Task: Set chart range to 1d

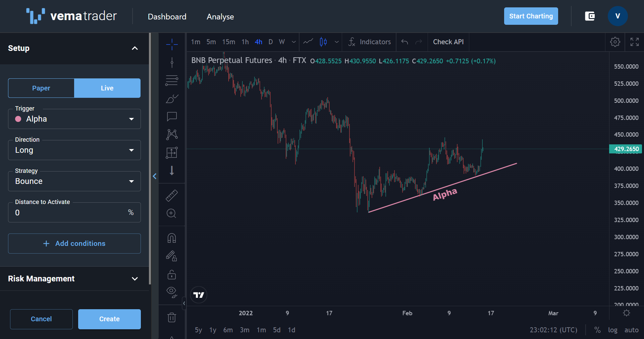Action: pos(291,330)
